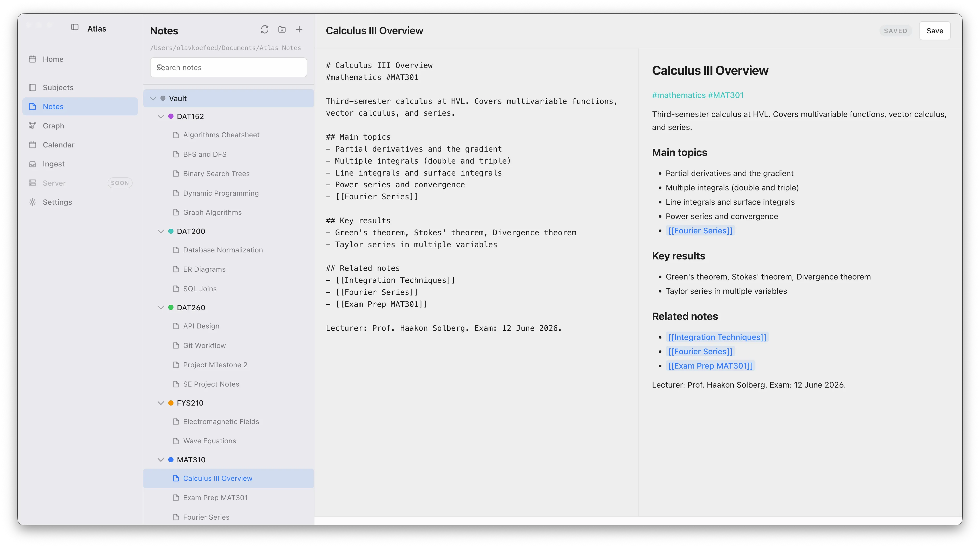
Task: Click the '#mathematics #MAT301' line in editor
Action: click(x=372, y=77)
